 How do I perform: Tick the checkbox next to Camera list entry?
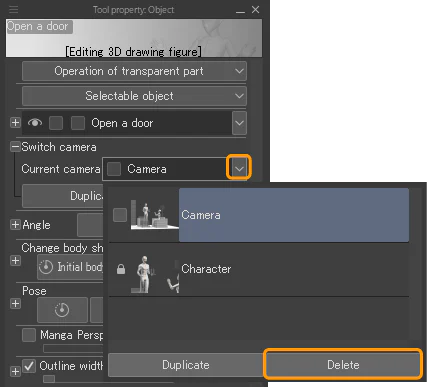click(x=120, y=215)
